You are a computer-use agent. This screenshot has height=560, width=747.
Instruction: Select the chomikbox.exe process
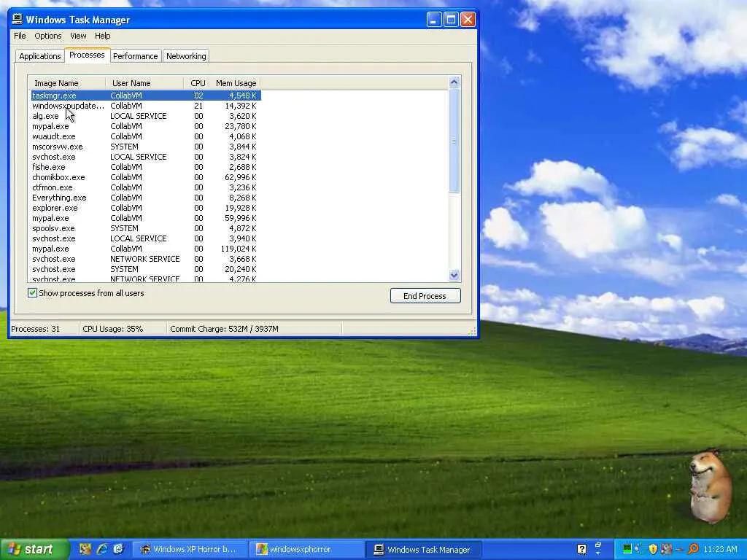point(146,177)
